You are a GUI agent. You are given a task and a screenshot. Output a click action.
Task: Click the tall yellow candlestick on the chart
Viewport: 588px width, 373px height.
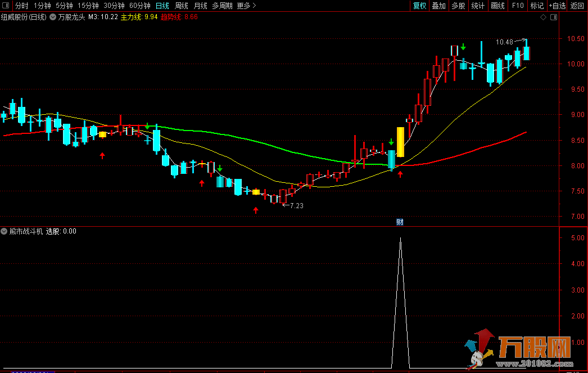click(x=400, y=142)
